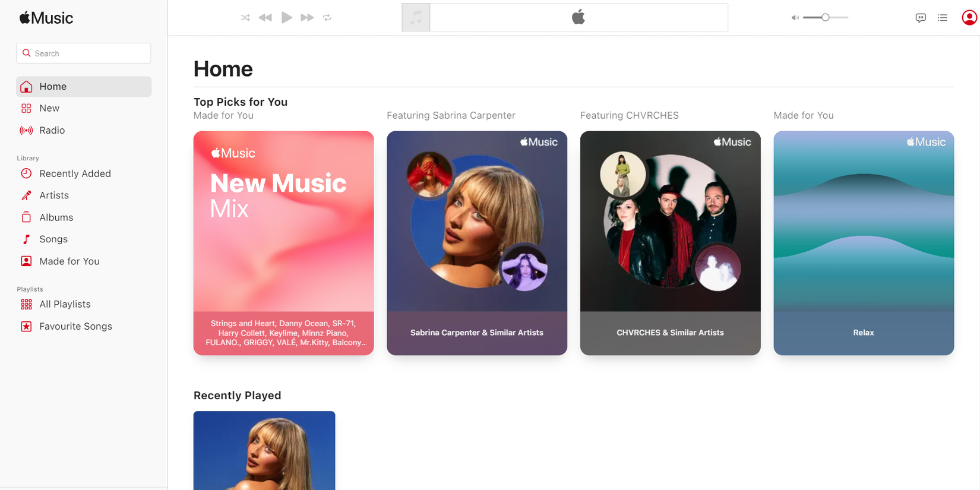980x490 pixels.
Task: Open All Playlists
Action: pos(84,304)
